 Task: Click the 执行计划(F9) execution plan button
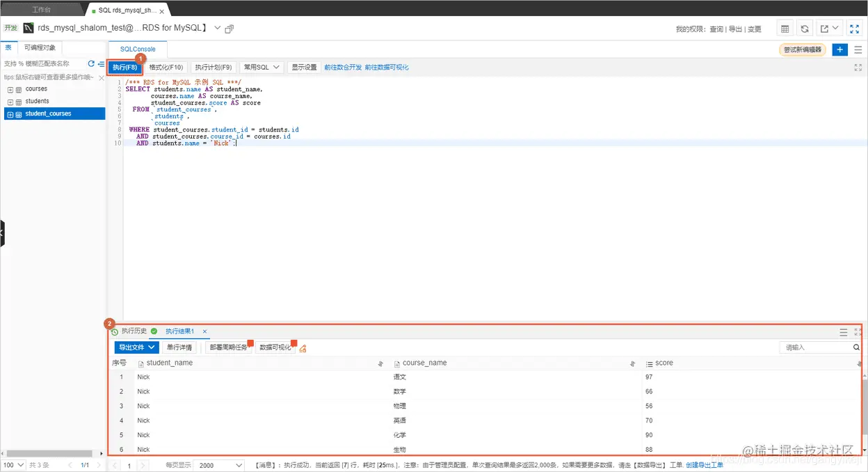pyautogui.click(x=213, y=68)
